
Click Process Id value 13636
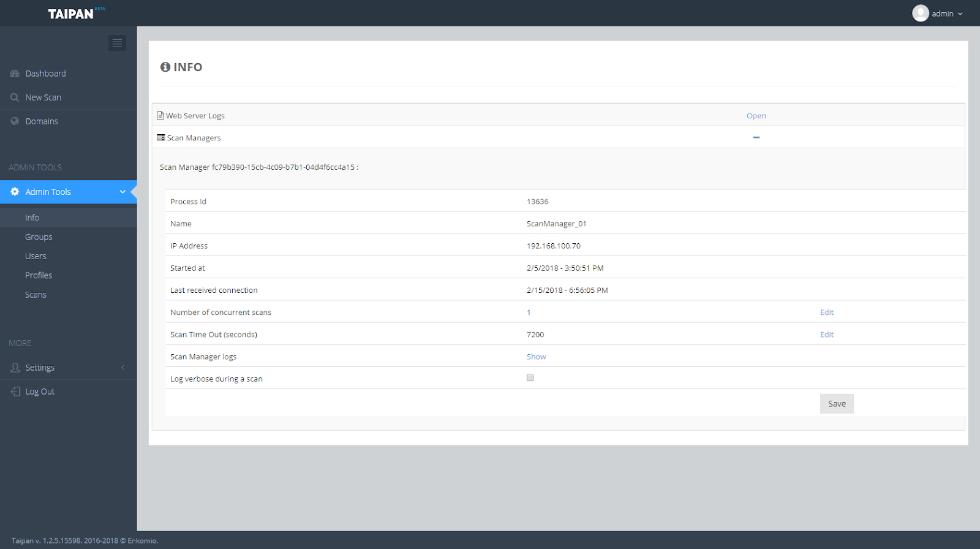tap(538, 202)
